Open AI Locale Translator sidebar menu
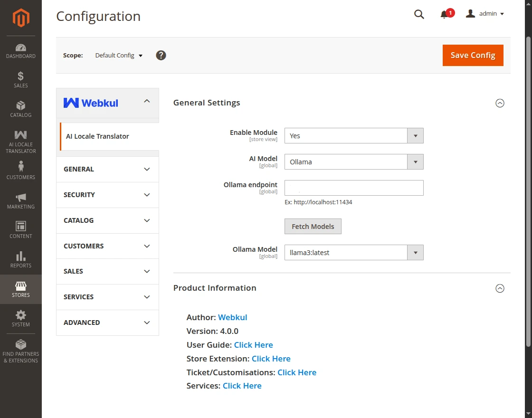Screen dimensions: 532x418 21,142
